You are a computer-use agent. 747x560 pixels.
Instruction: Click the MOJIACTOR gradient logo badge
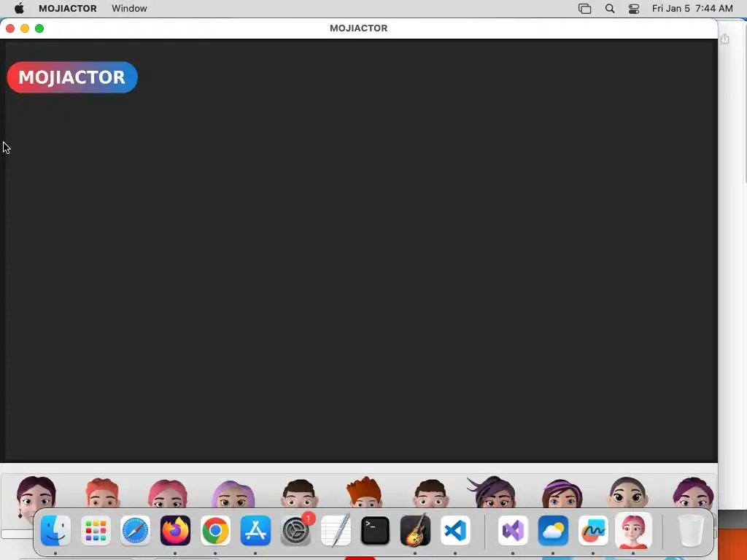click(x=72, y=77)
